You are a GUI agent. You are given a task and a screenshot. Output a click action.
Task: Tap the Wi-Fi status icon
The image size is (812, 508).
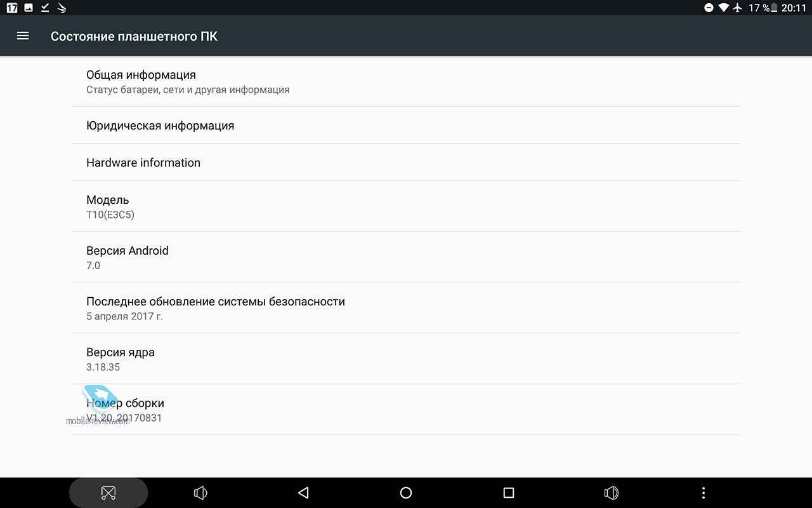(724, 8)
